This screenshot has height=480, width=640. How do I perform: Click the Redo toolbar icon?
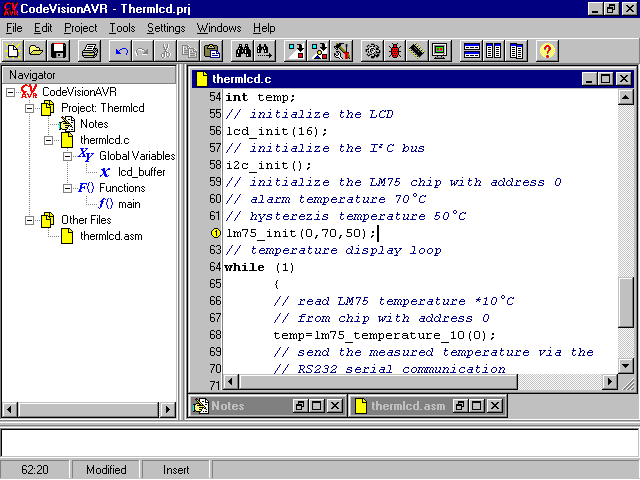[142, 51]
